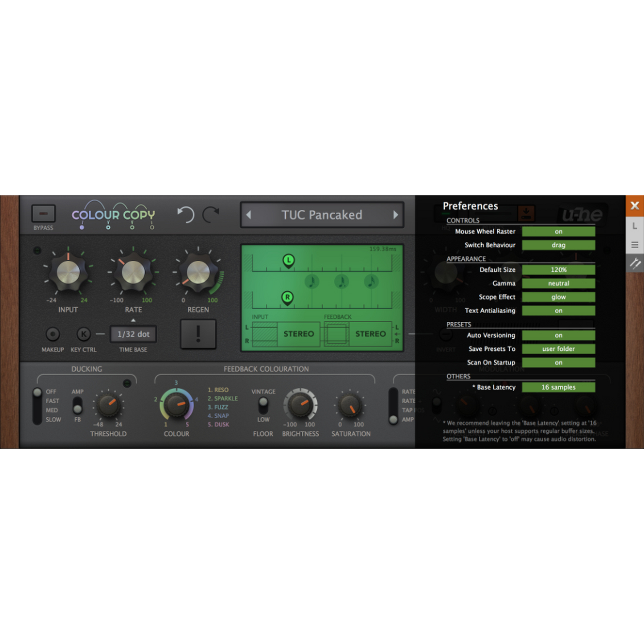Click the Key Ctrl K icon
The width and height of the screenshot is (644, 644).
(x=83, y=334)
